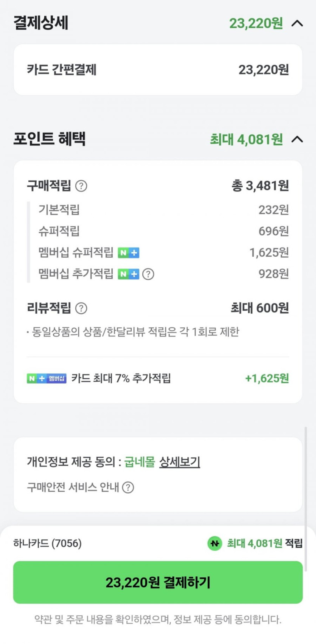Click N+ badge next to 멤버십 추가적립

(x=129, y=274)
